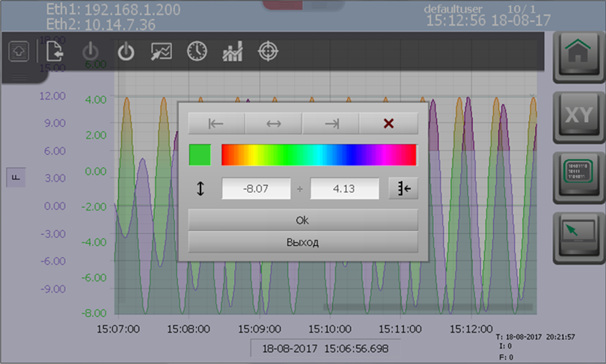Open the clock time settings icon
This screenshot has height=364, width=606.
[197, 52]
